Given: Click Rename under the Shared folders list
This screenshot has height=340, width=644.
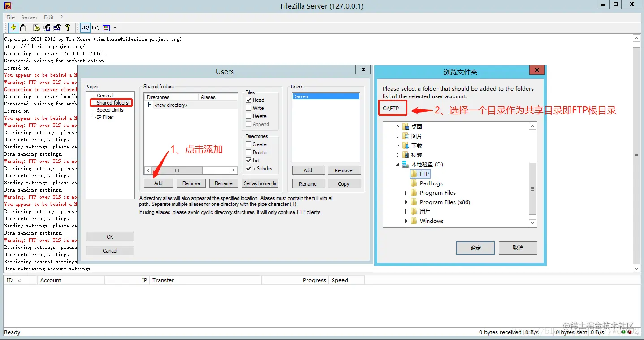Looking at the screenshot, I should (x=223, y=183).
